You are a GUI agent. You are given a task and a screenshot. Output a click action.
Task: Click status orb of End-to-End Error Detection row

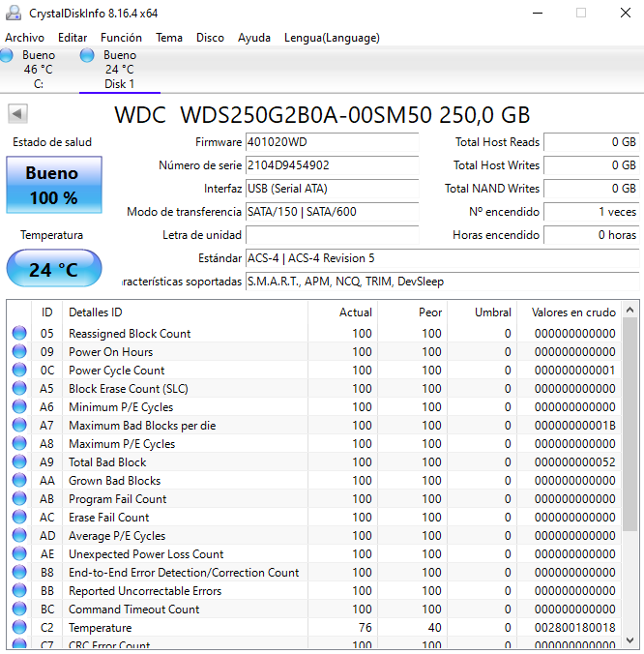click(19, 572)
